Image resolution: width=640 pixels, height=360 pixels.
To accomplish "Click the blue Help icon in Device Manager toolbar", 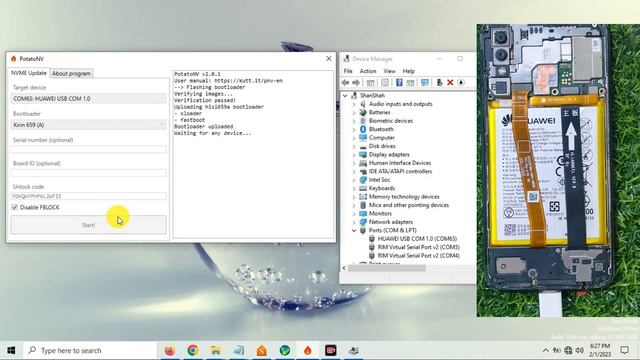I will coord(399,83).
